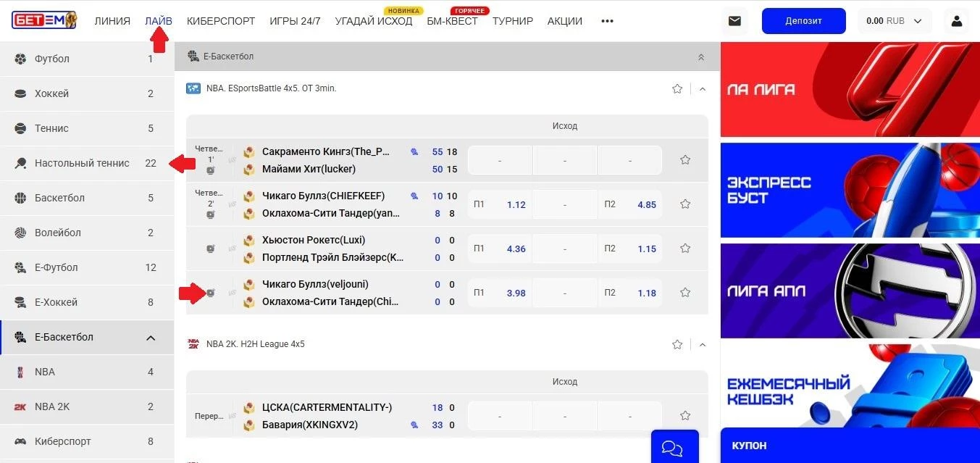Open the ТУРНИР menu item
The width and height of the screenshot is (980, 463).
click(513, 21)
